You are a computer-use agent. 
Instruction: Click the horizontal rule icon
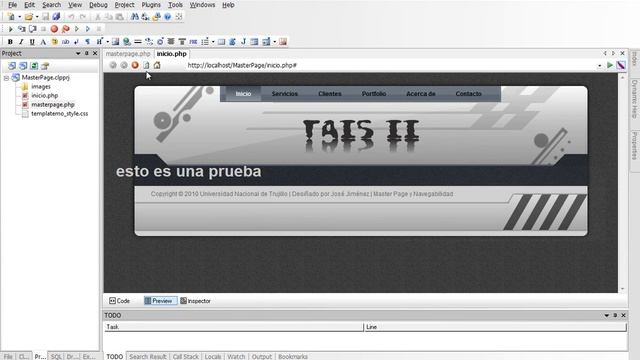click(x=138, y=42)
